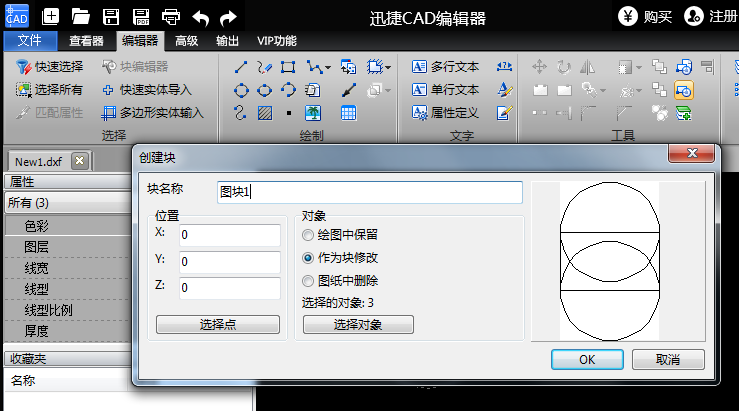Expand the polyline tool dropdown arrow
The image size is (739, 411).
click(327, 68)
